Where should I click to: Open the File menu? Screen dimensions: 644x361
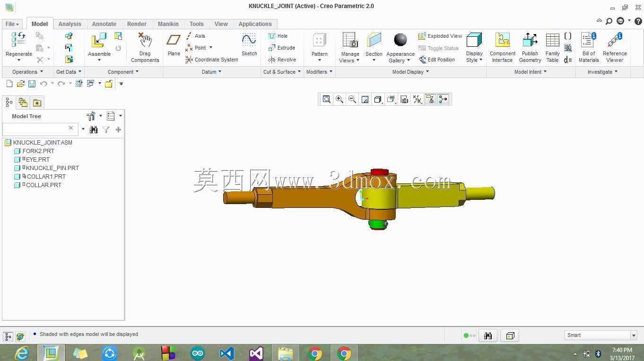click(12, 24)
